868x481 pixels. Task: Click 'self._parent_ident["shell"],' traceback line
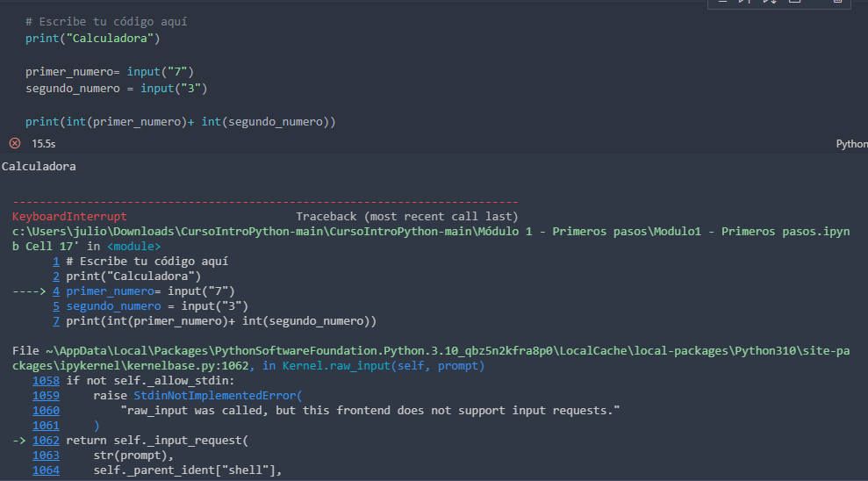pos(188,470)
